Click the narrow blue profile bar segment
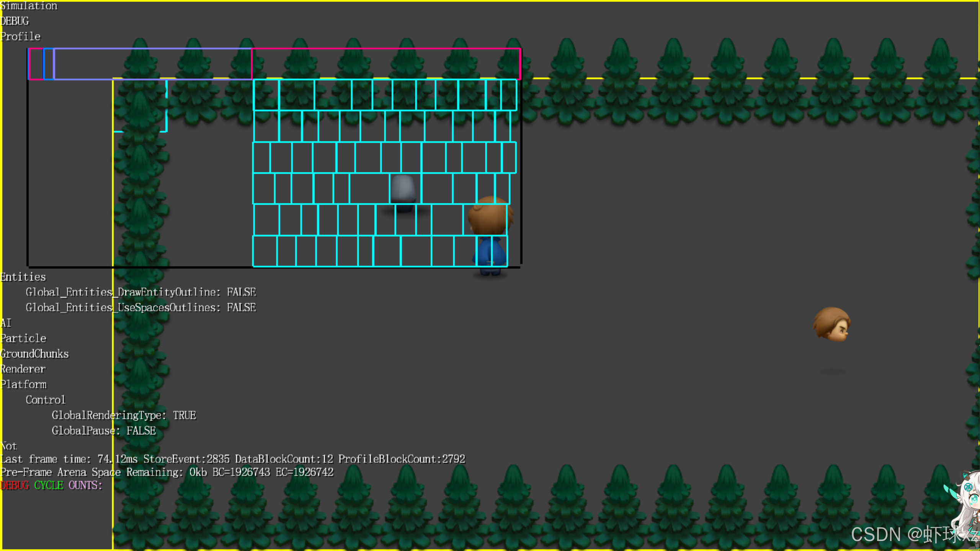Screen dimensions: 980x551 49,64
